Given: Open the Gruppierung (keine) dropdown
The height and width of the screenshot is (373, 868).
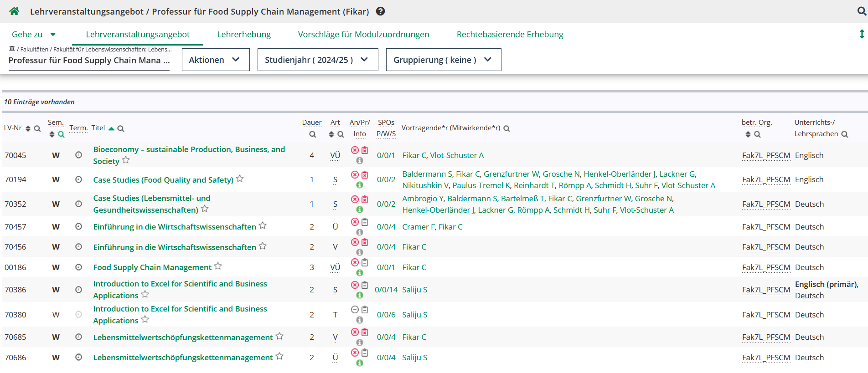Looking at the screenshot, I should tap(443, 60).
